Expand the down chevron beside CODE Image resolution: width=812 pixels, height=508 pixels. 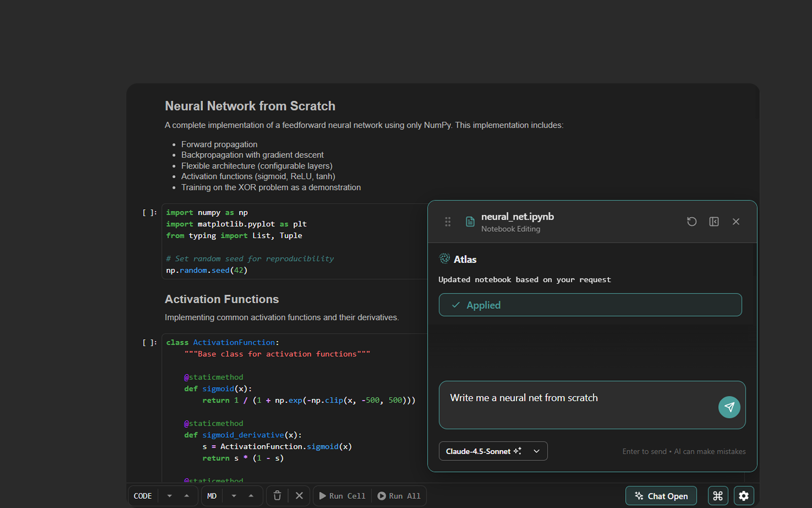[x=168, y=495]
